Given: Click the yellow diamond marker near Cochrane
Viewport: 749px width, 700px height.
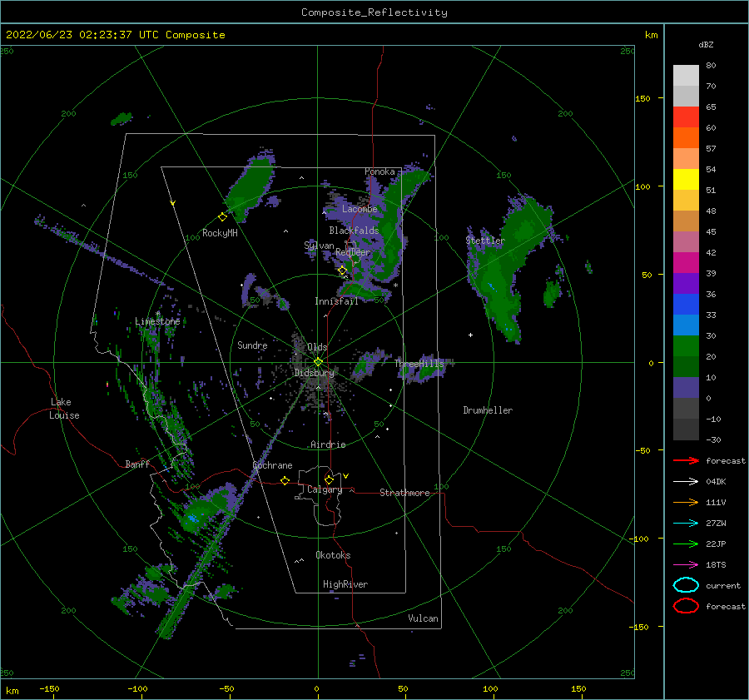Looking at the screenshot, I should [285, 480].
